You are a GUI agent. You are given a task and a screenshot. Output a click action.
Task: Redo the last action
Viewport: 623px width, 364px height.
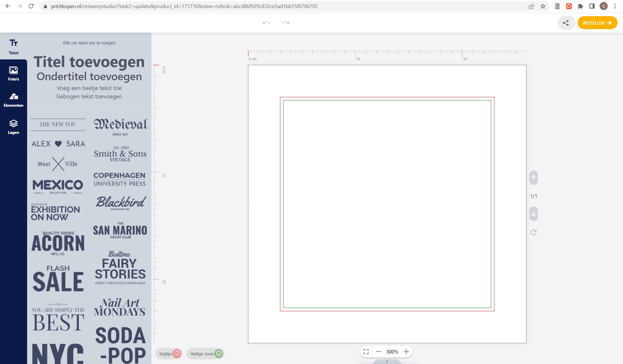286,23
